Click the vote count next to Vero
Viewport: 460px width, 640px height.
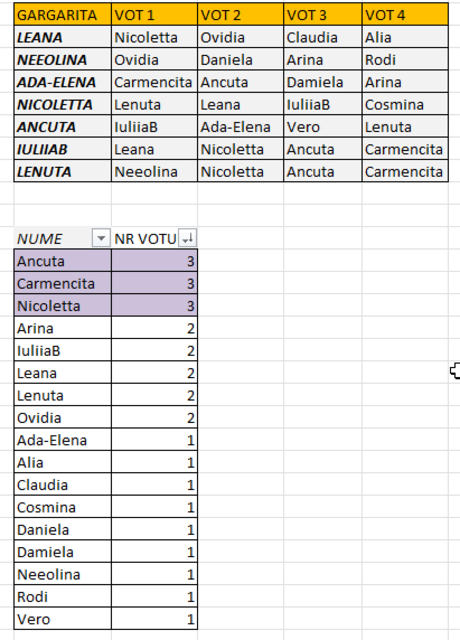pos(154,619)
